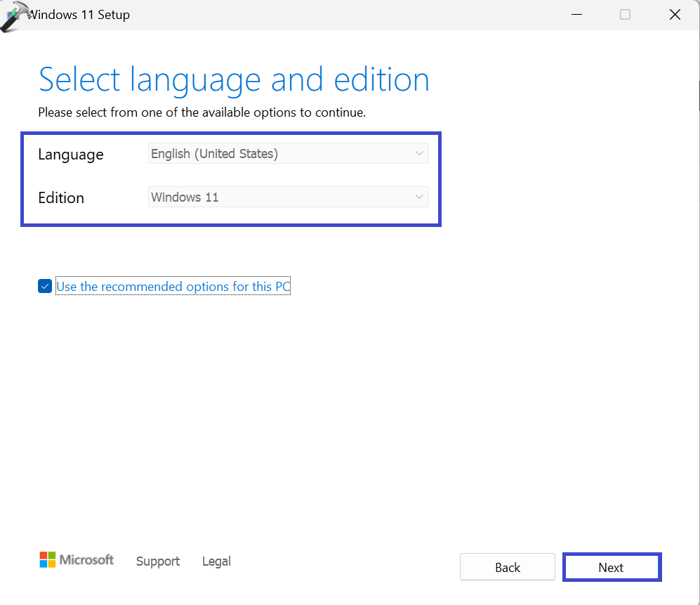Click the "Please select from one" instruction text
The image size is (700, 605).
pyautogui.click(x=202, y=112)
